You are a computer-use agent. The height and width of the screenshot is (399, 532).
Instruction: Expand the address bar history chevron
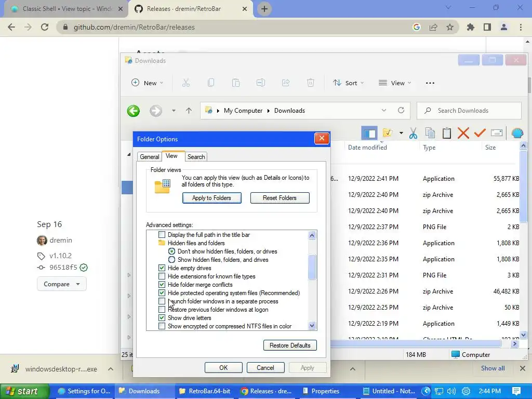tap(384, 110)
